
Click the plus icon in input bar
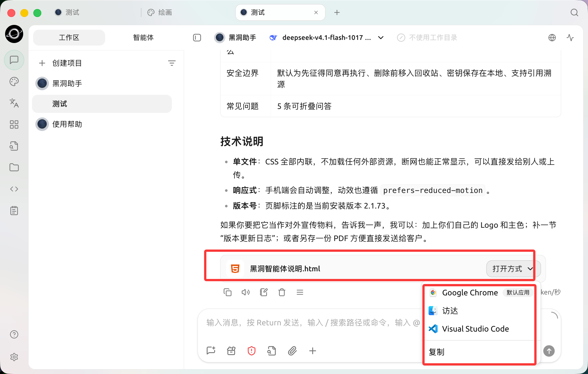pyautogui.click(x=313, y=351)
